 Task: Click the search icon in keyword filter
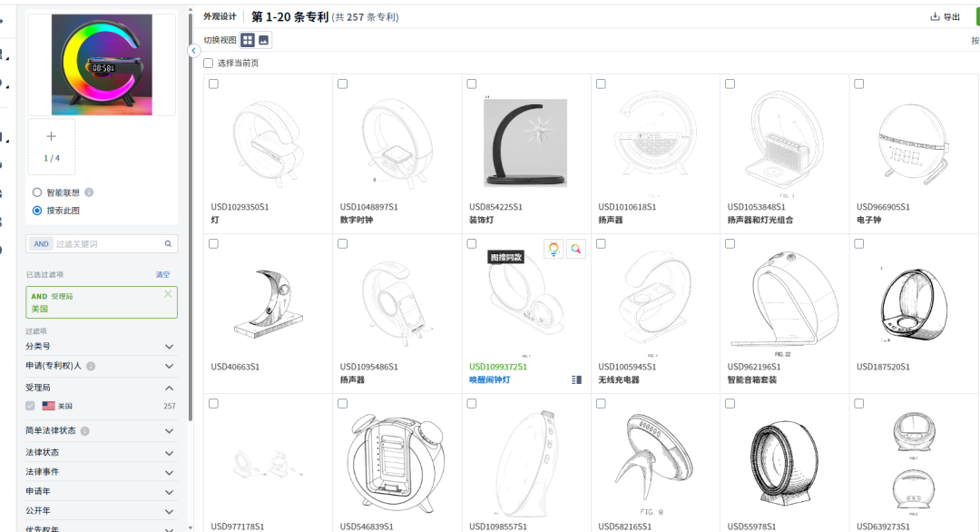(x=168, y=244)
